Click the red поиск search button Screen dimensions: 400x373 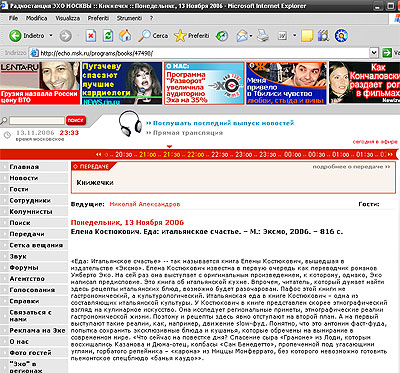[76, 120]
